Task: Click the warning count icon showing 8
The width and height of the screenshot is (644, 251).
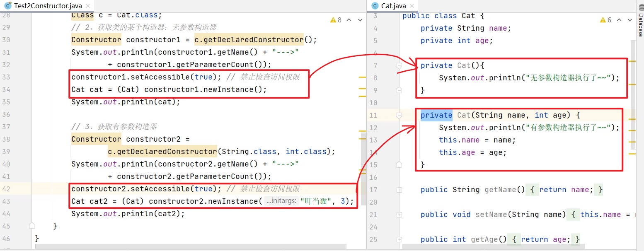Action: point(336,20)
